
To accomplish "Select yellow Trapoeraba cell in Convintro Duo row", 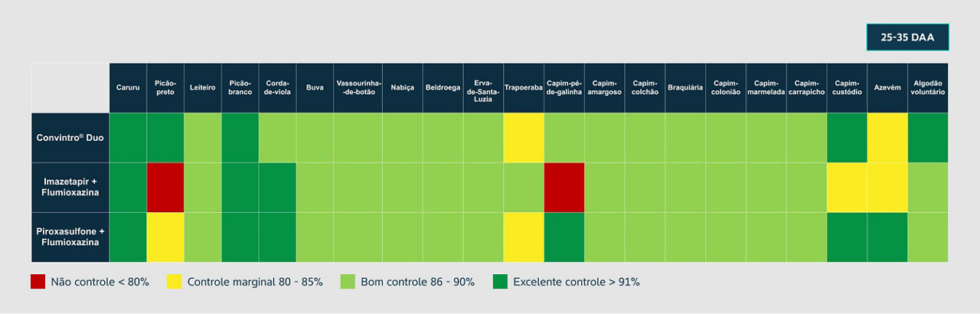I will (x=524, y=138).
